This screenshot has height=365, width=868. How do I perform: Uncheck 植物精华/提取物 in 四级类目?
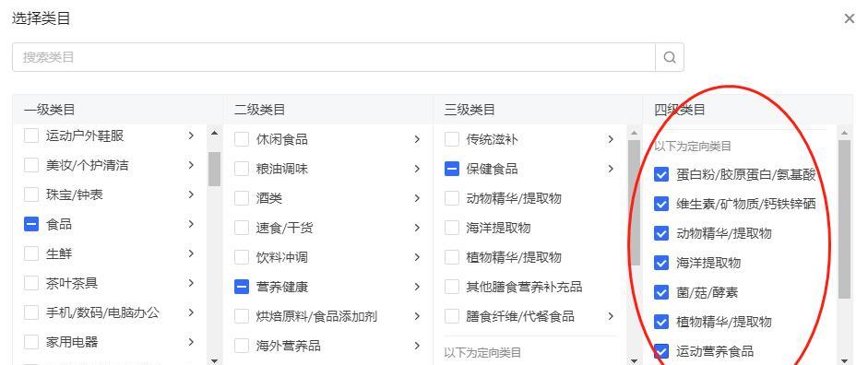pos(661,322)
